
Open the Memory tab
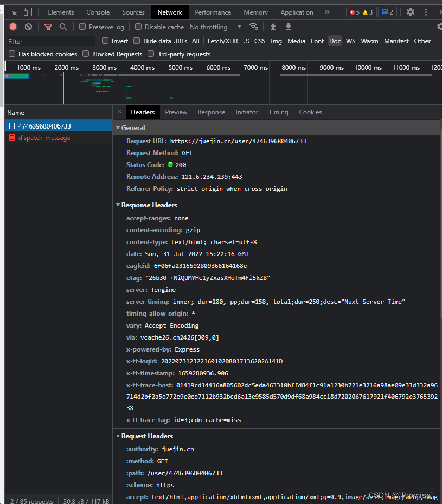tap(255, 12)
